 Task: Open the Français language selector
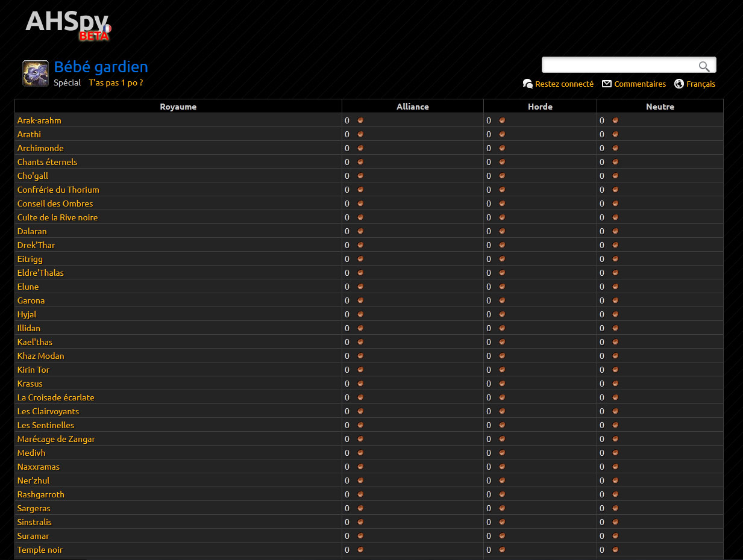click(x=700, y=84)
